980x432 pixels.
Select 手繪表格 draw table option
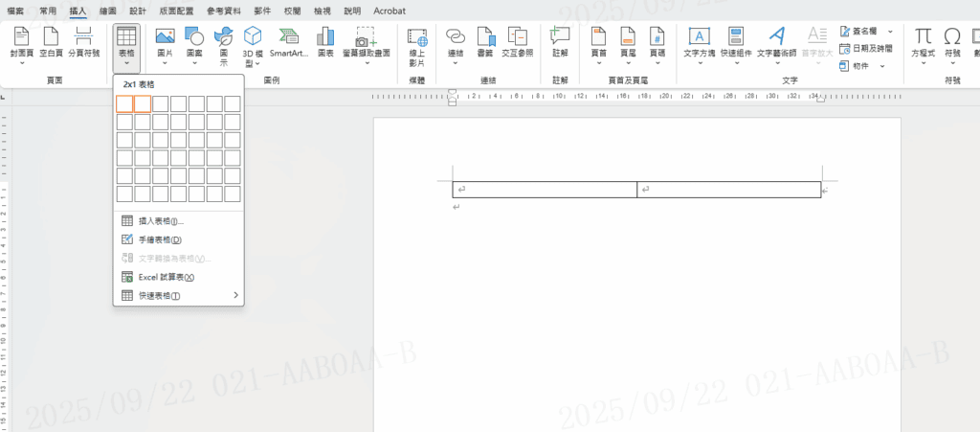(x=160, y=239)
